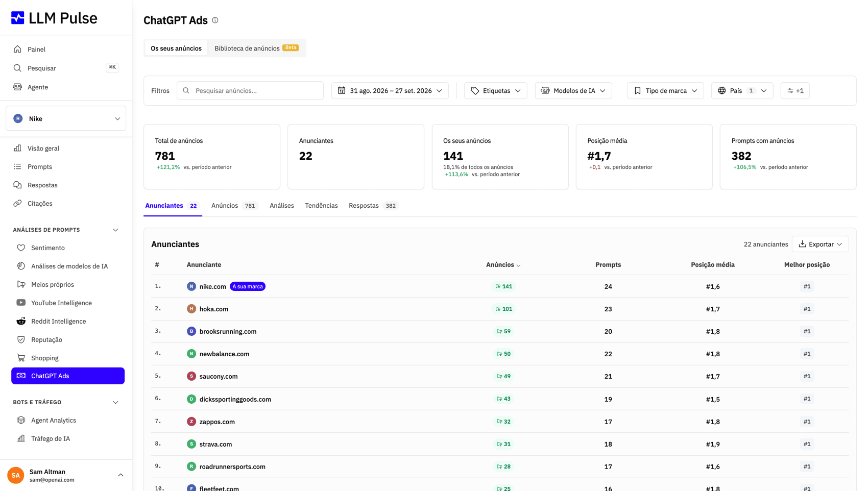Open Painel from the home icon

click(x=18, y=49)
